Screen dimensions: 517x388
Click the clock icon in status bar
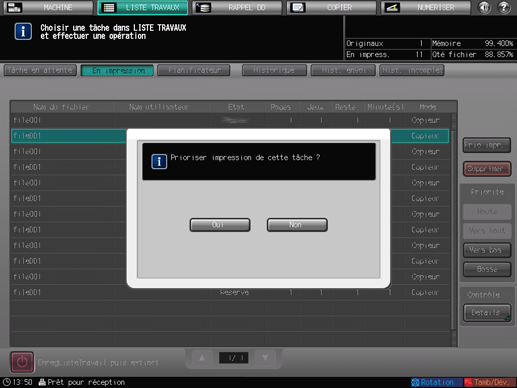tap(6, 382)
